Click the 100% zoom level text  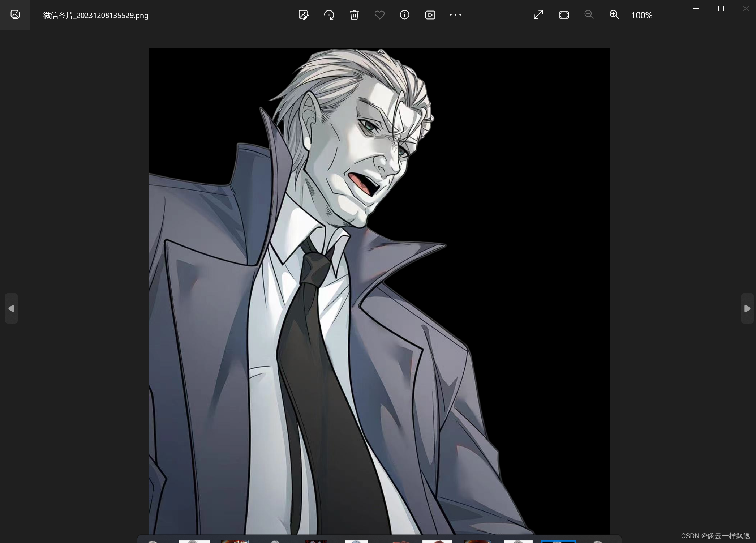tap(641, 15)
